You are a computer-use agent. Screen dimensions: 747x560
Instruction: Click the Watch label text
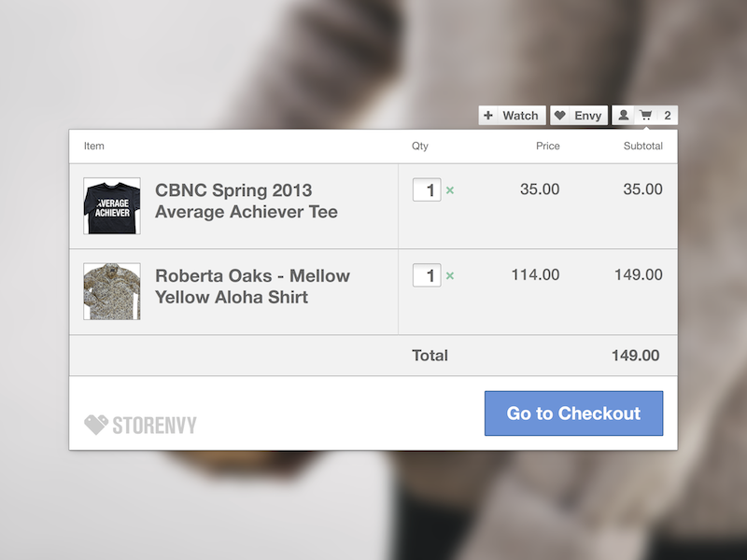click(520, 116)
